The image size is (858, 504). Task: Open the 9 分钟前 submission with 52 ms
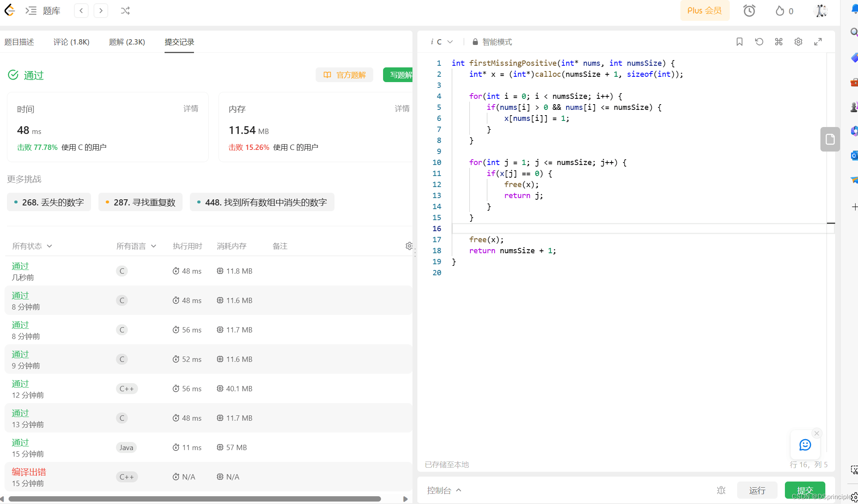click(x=208, y=359)
